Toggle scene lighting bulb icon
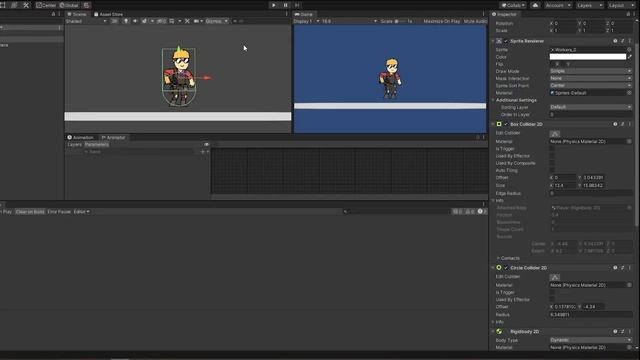The image size is (640, 360). tap(126, 21)
